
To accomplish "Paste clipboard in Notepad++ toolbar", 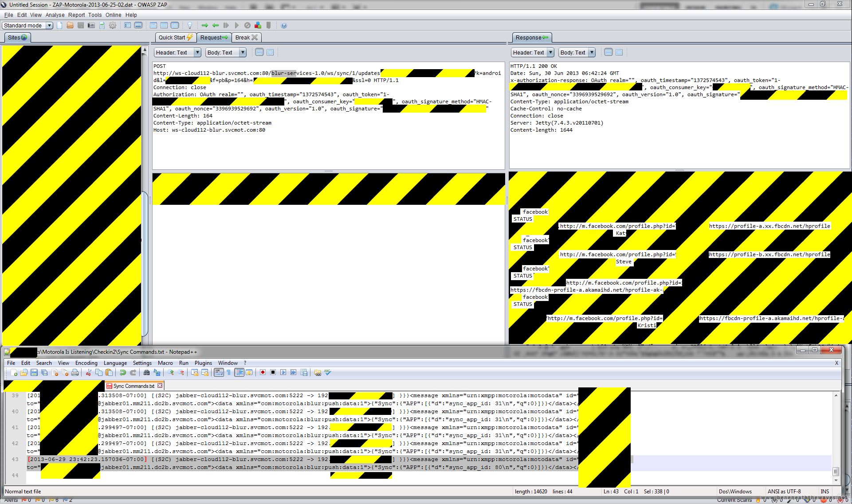I will (x=109, y=372).
